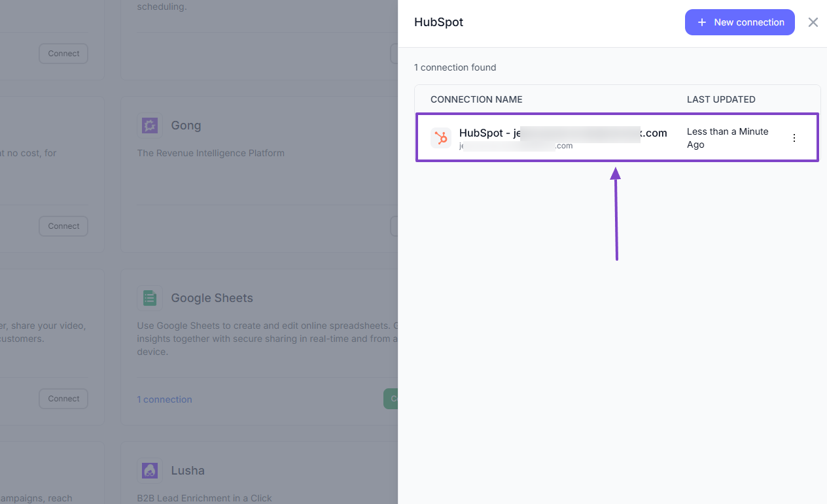Click the New connection button
Image resolution: width=827 pixels, height=504 pixels.
740,22
